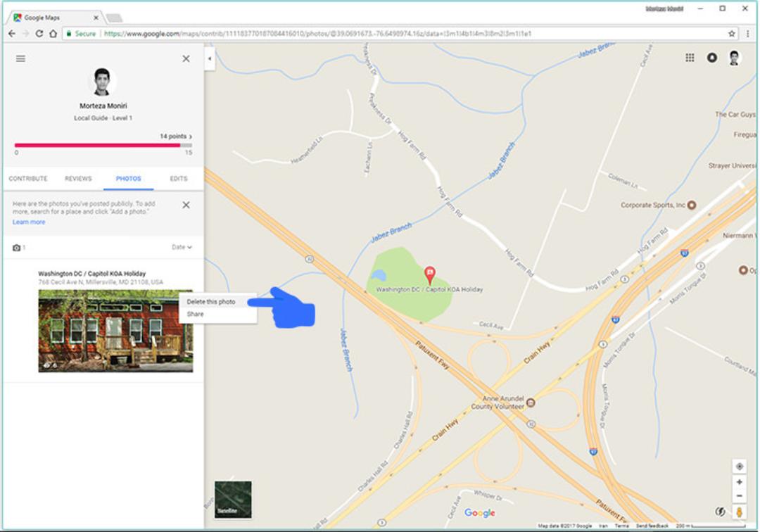Open account avatar at top right
The width and height of the screenshot is (760, 532).
[x=734, y=58]
